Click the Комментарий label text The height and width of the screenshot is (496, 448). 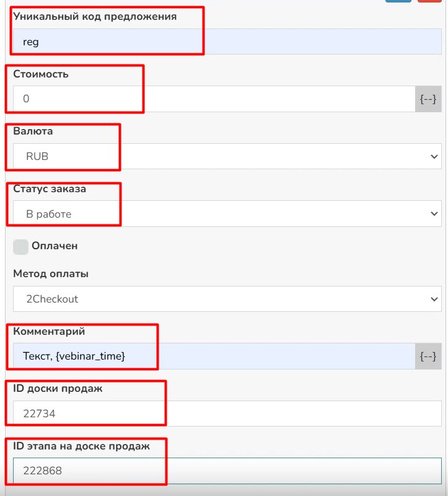(x=48, y=332)
